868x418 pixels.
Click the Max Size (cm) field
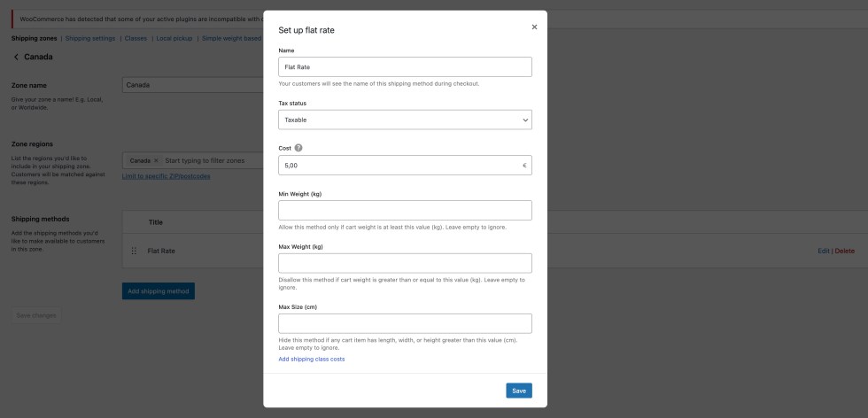point(405,323)
